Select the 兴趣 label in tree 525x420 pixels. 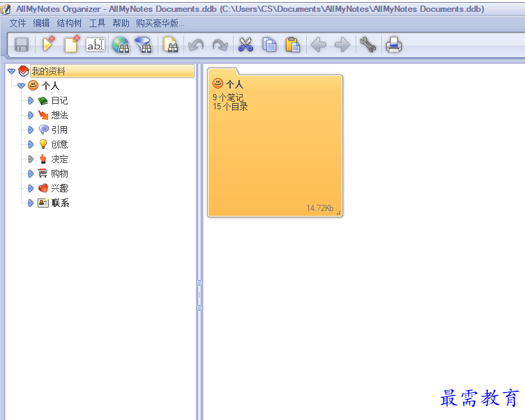point(59,188)
